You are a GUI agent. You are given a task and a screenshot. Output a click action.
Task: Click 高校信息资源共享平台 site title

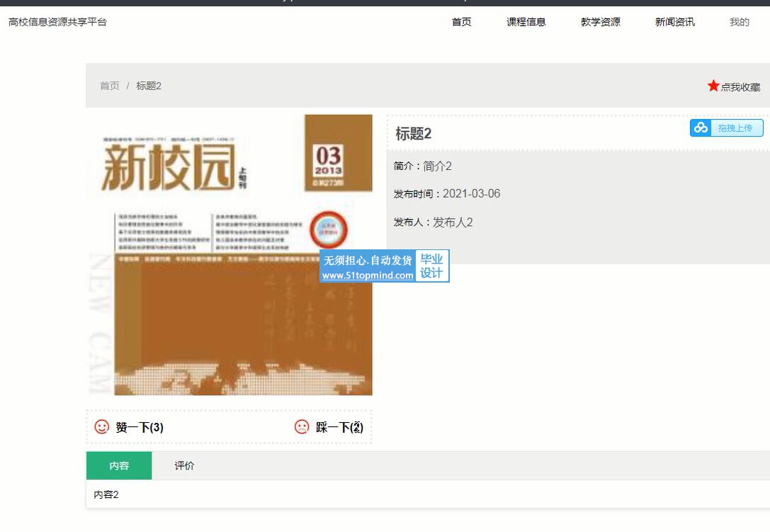(x=57, y=22)
